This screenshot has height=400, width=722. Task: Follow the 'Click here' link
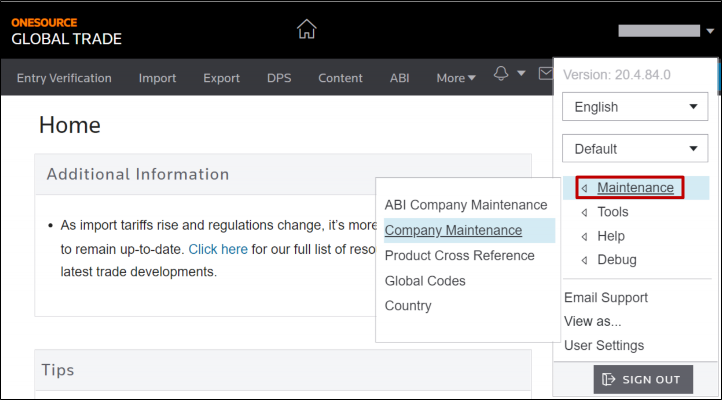pos(218,249)
